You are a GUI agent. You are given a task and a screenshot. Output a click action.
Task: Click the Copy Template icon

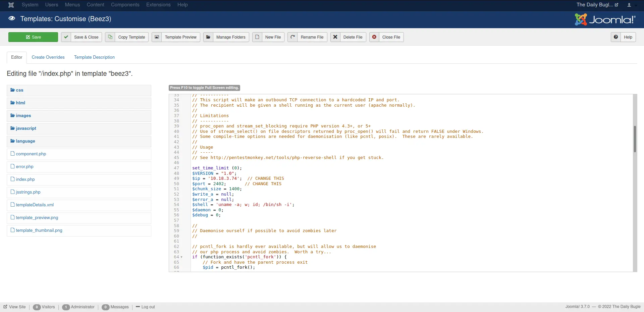pyautogui.click(x=110, y=37)
